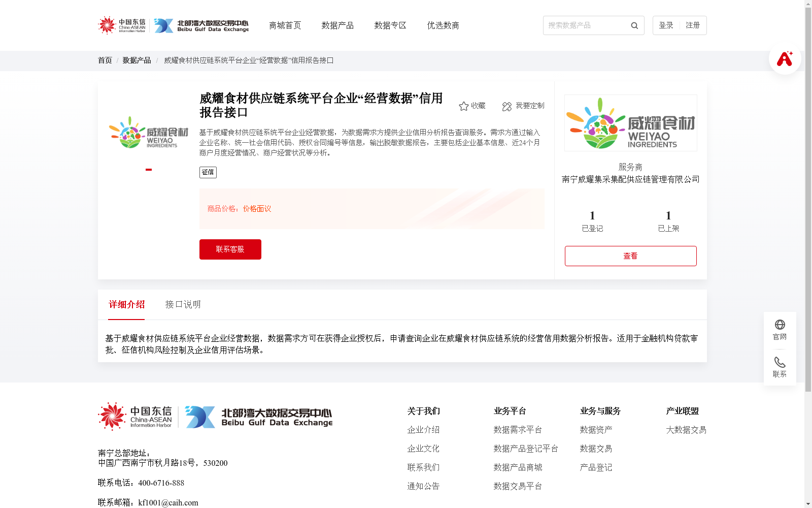Click the 我要定制 label
Image resolution: width=812 pixels, height=508 pixels.
point(530,106)
